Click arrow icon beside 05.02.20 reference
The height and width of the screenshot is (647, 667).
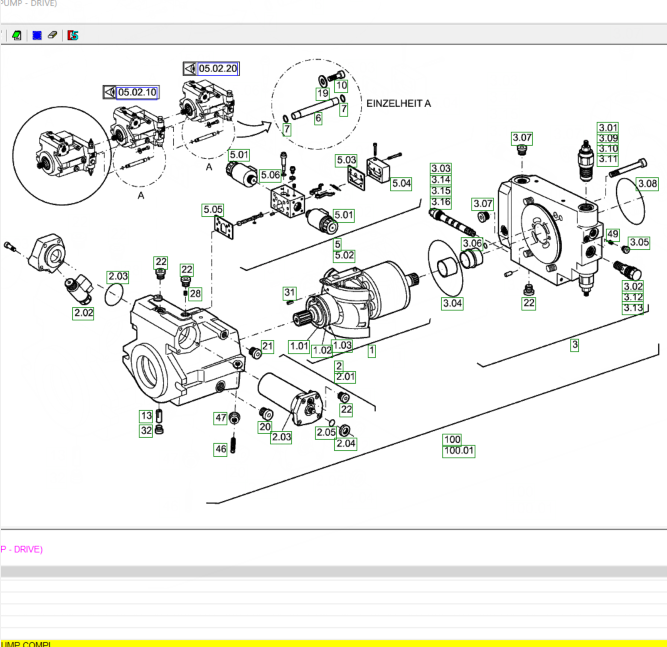pyautogui.click(x=189, y=68)
